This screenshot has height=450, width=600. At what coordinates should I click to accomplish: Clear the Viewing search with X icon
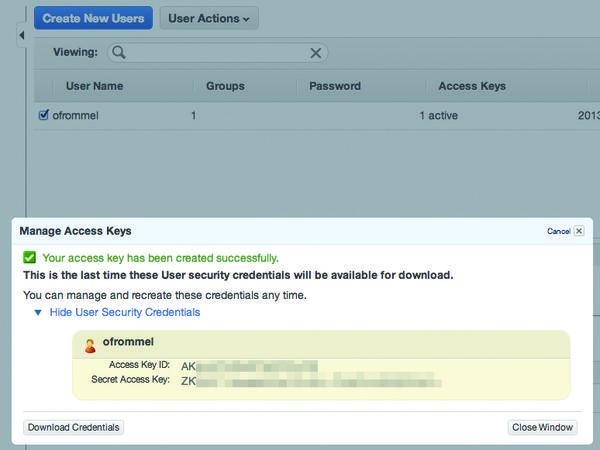(x=316, y=53)
